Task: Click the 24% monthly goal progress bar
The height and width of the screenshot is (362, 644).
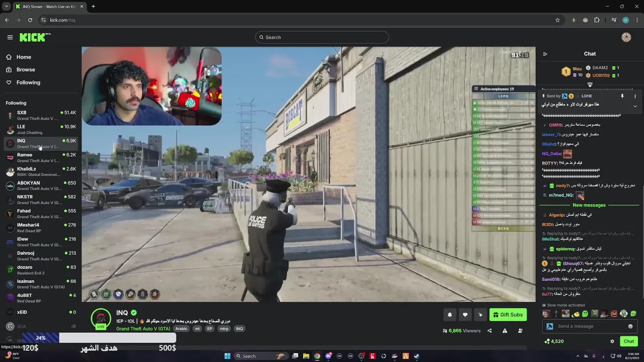Action: 99,338
